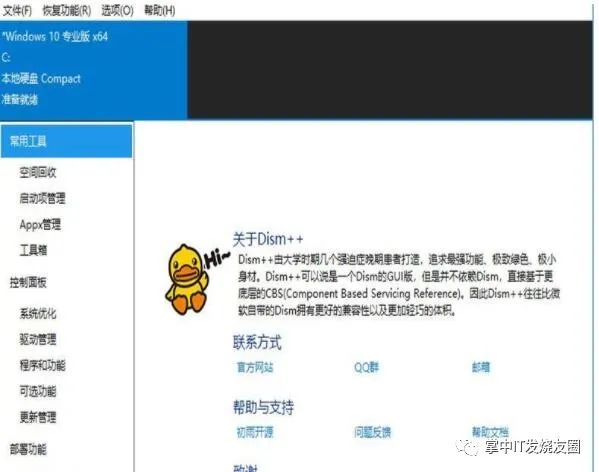Click the QQ群 link

tap(366, 367)
